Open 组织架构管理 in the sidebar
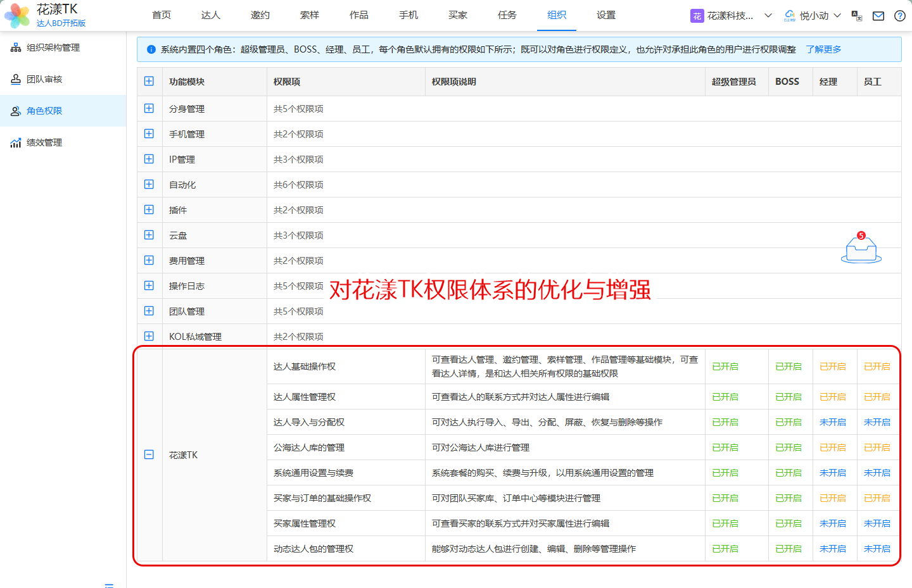Image resolution: width=912 pixels, height=588 pixels. (53, 47)
